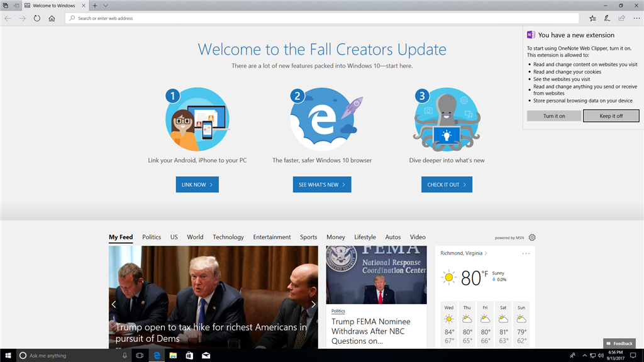Show hidden system tray icons

pyautogui.click(x=584, y=356)
